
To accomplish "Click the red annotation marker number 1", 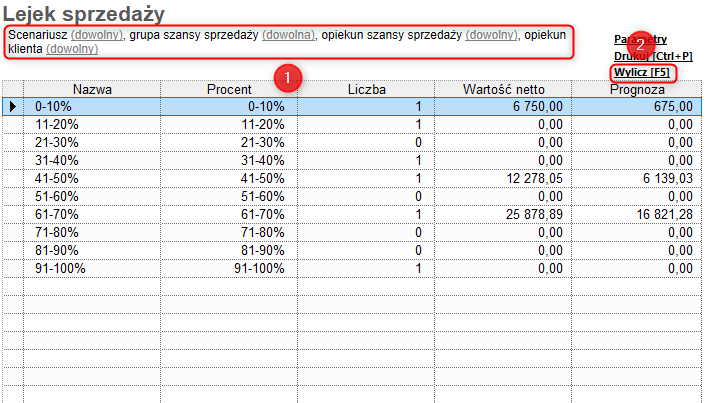I will pos(288,75).
